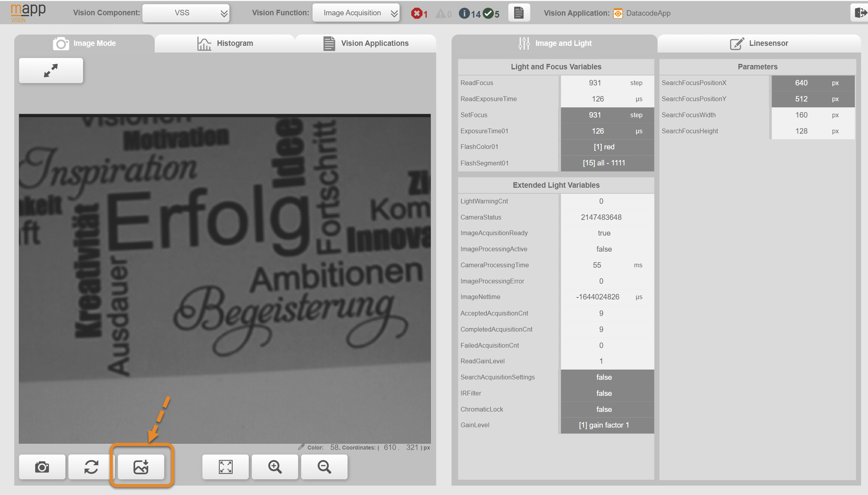This screenshot has width=868, height=495.
Task: Click the mapp Vision logo
Action: (x=28, y=13)
